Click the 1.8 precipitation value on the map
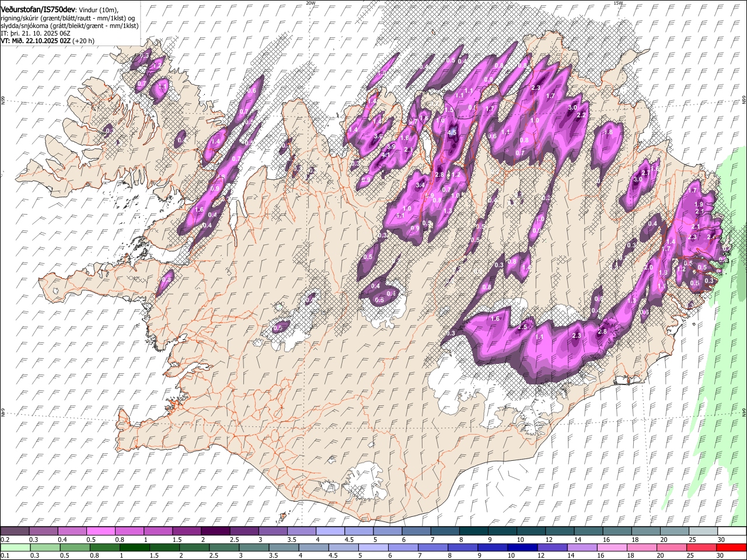 point(608,132)
